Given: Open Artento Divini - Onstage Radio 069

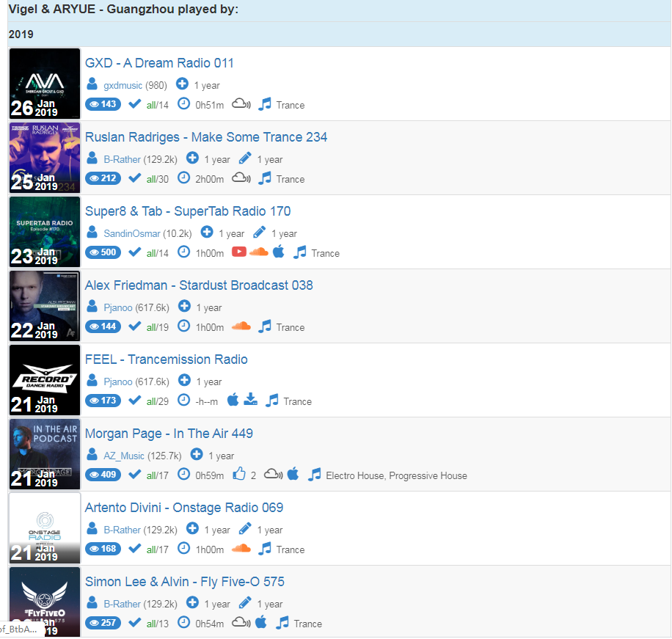Looking at the screenshot, I should click(184, 508).
